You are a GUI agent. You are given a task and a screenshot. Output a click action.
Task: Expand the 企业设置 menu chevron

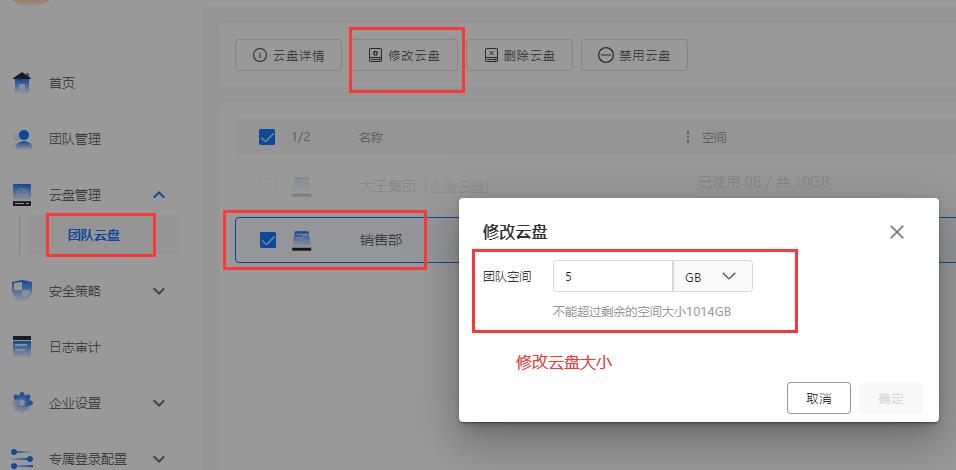click(x=159, y=403)
